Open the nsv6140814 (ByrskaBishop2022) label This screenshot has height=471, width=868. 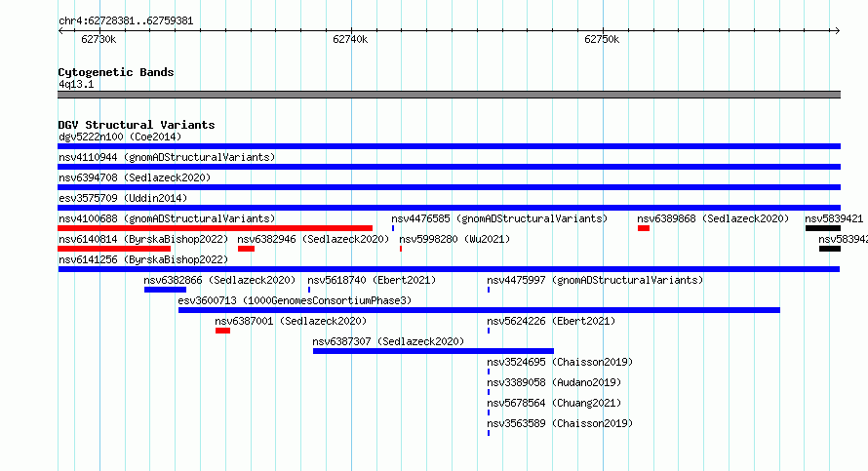click(143, 239)
